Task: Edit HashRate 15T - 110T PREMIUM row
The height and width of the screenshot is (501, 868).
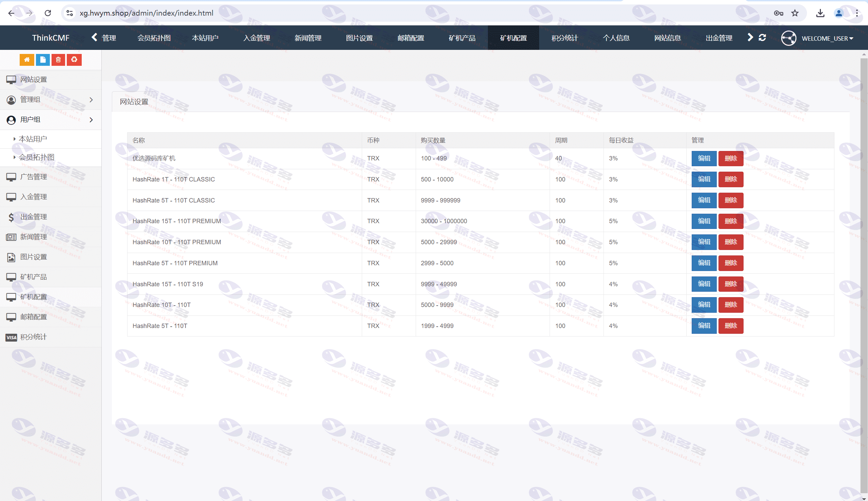Action: pyautogui.click(x=704, y=221)
